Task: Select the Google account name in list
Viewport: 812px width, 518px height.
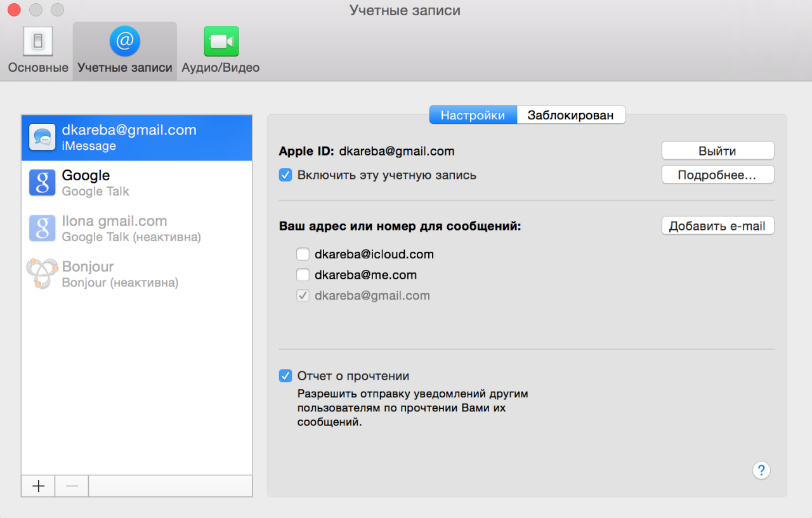Action: click(x=86, y=176)
